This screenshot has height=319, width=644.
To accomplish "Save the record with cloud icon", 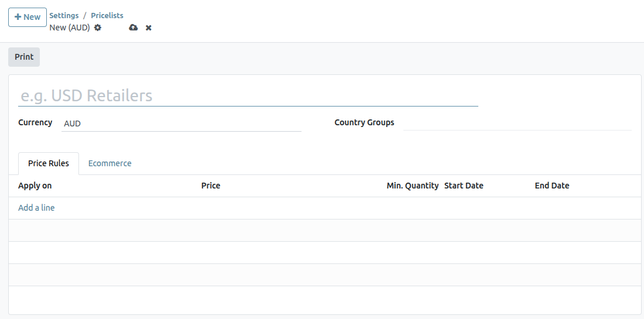I will 133,28.
